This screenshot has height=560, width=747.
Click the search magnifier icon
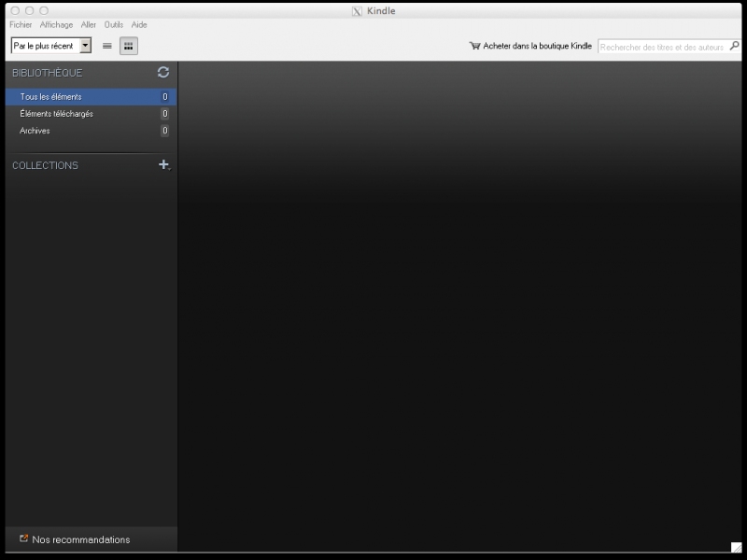point(734,46)
